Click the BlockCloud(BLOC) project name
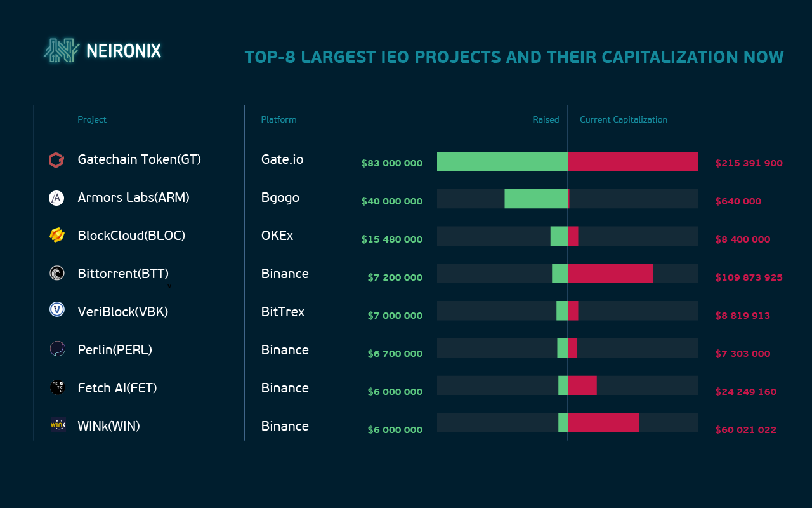 pos(131,236)
